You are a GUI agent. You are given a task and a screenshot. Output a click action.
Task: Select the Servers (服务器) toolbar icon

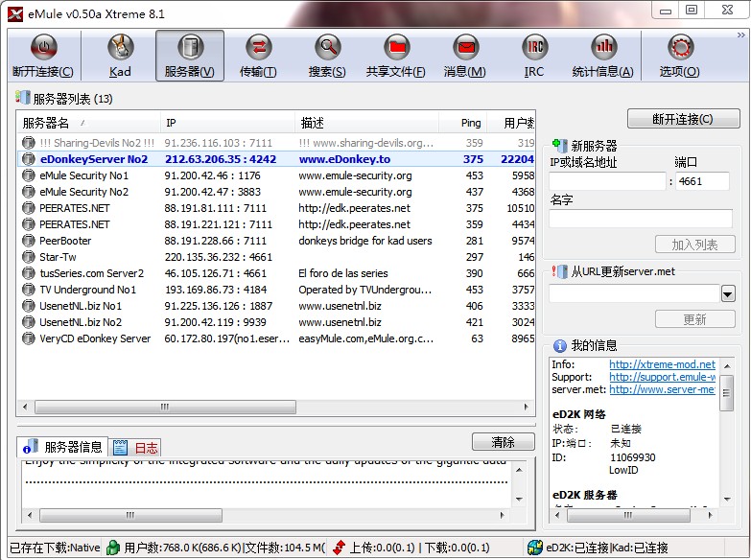[x=190, y=47]
